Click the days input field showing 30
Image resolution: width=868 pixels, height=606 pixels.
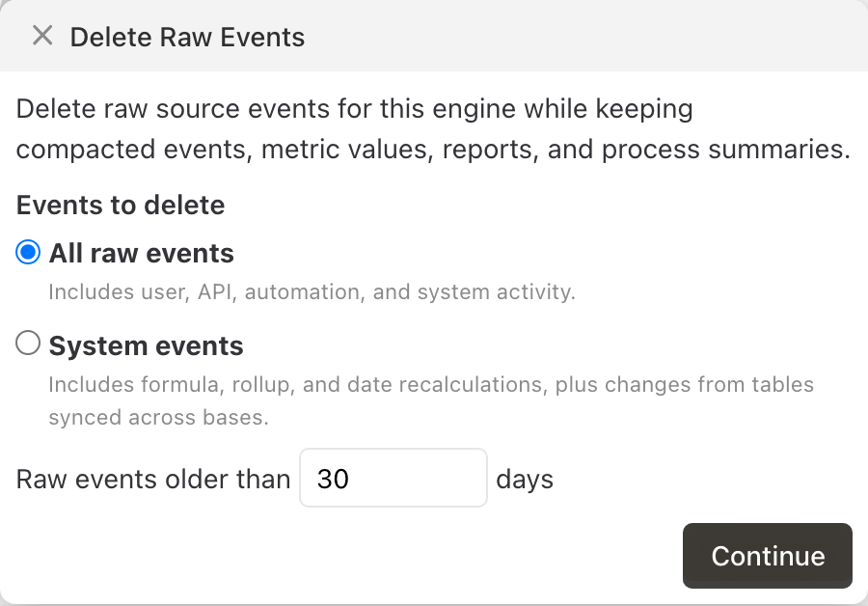tap(393, 478)
